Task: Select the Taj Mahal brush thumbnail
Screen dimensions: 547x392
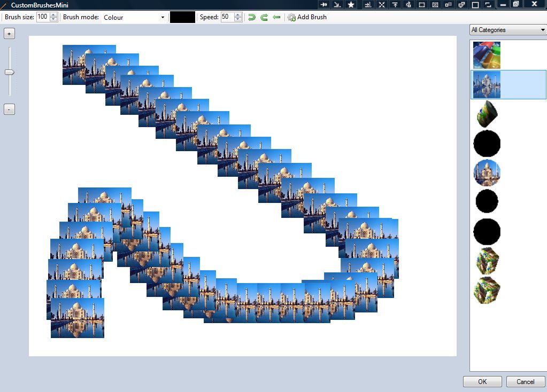Action: tap(486, 84)
